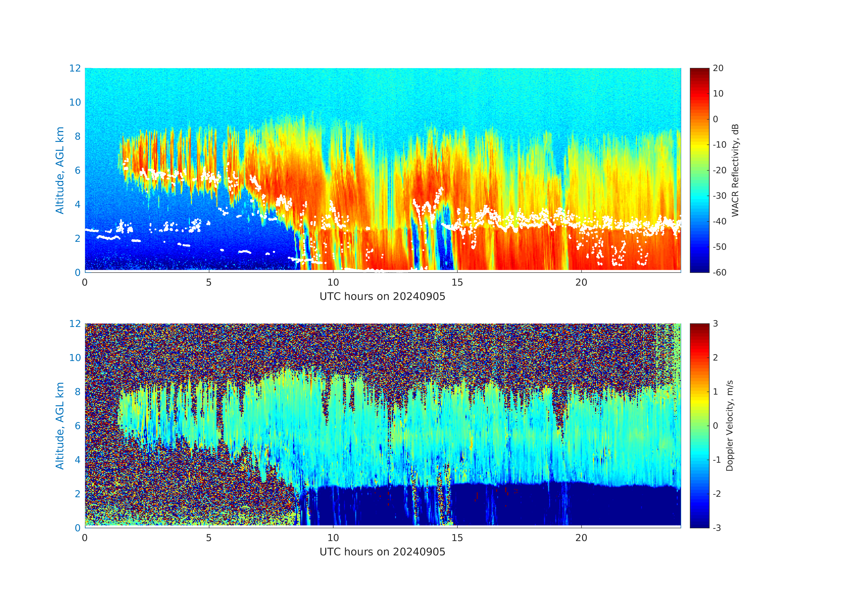Click the top plot's 'UTC hours on 20240905' label
Viewport: 868px width, 596px height.
(x=382, y=297)
